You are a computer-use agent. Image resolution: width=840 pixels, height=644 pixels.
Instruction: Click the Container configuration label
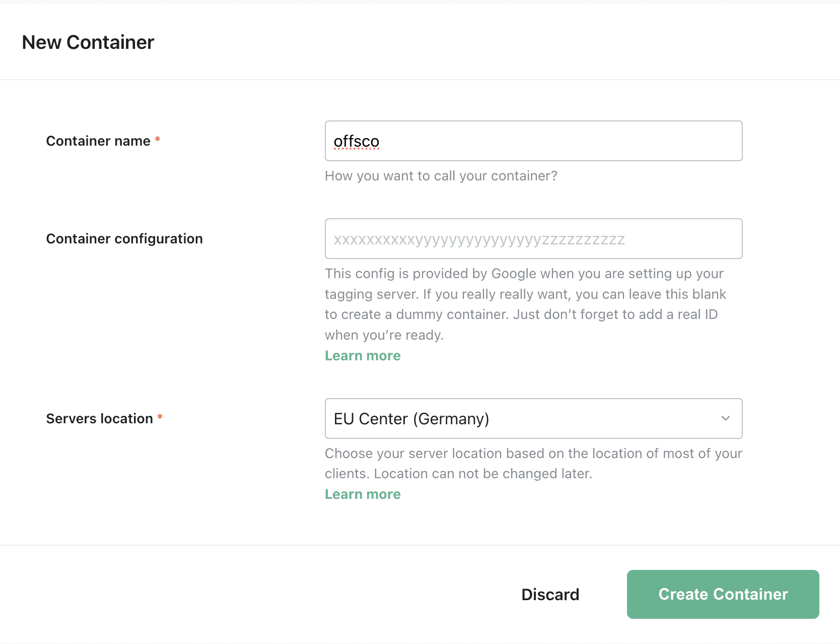pyautogui.click(x=124, y=238)
